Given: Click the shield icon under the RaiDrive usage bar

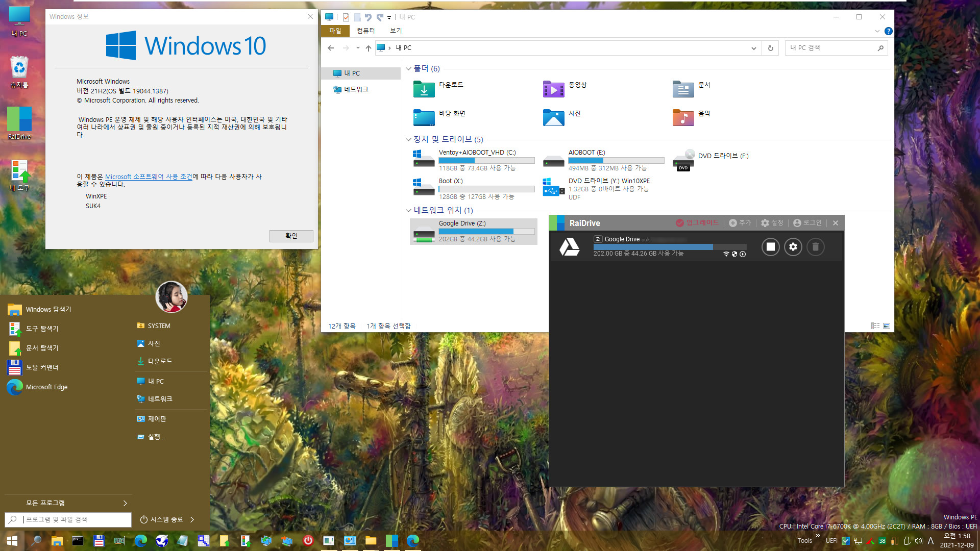Looking at the screenshot, I should [x=734, y=254].
